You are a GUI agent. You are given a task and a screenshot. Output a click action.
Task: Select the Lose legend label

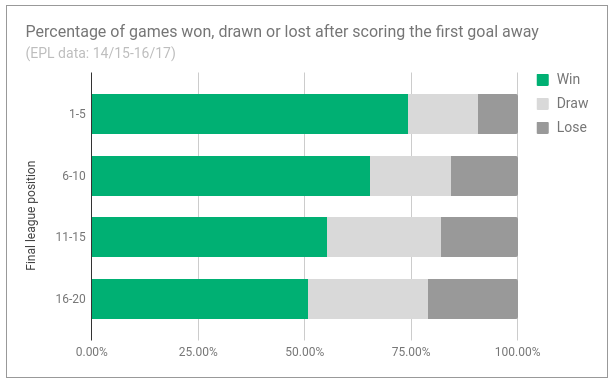tap(571, 127)
